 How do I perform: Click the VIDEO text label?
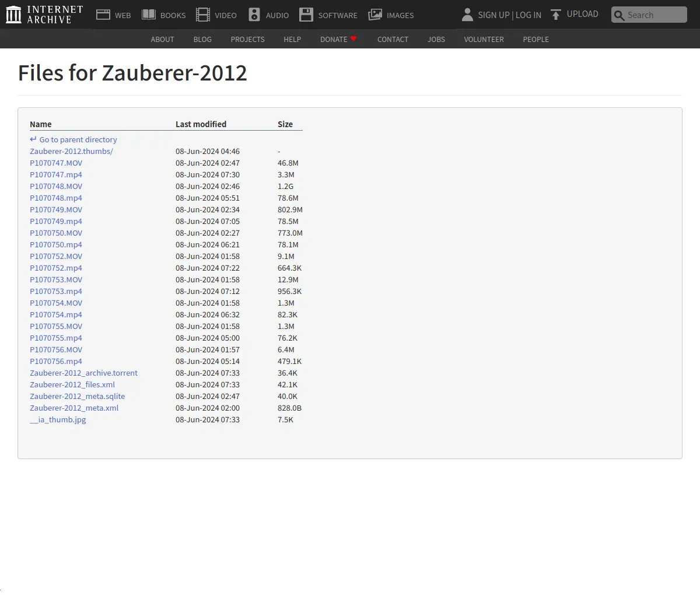(226, 15)
